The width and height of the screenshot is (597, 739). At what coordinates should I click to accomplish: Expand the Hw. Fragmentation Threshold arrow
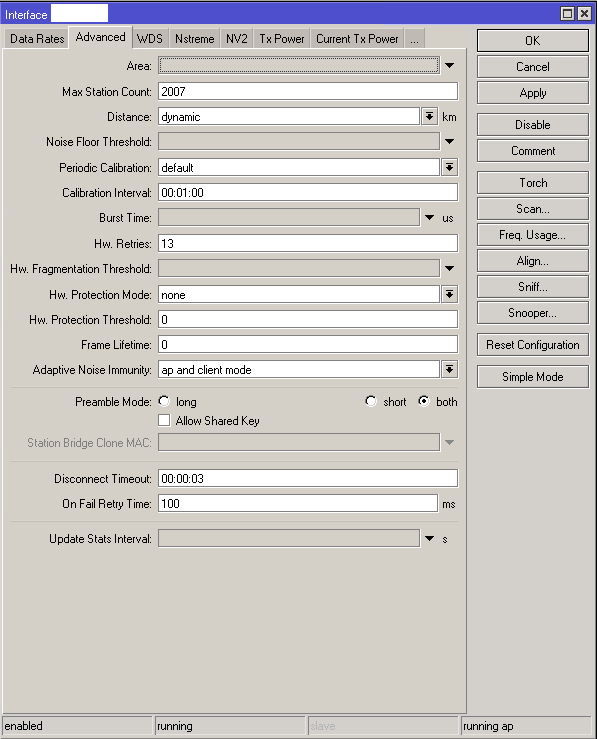point(450,269)
